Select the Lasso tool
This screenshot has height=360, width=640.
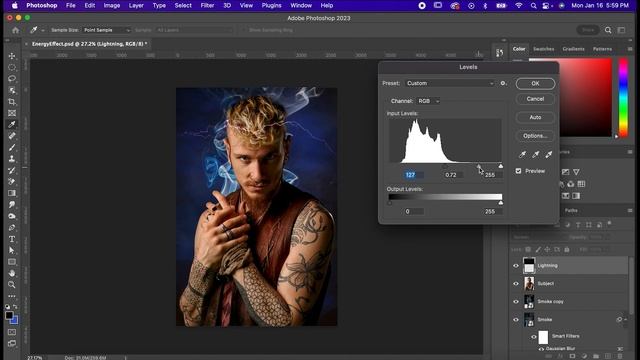(x=12, y=78)
